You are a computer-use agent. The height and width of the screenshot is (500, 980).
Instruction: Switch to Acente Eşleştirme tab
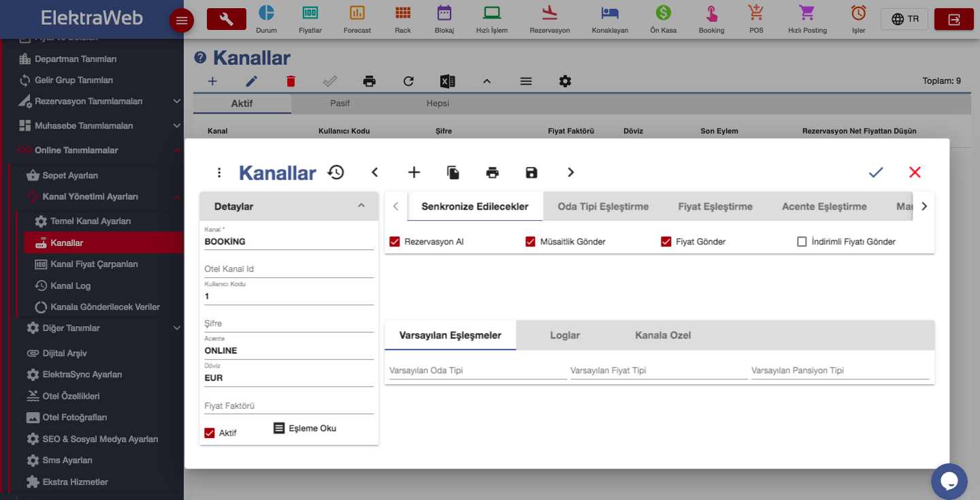click(x=824, y=206)
